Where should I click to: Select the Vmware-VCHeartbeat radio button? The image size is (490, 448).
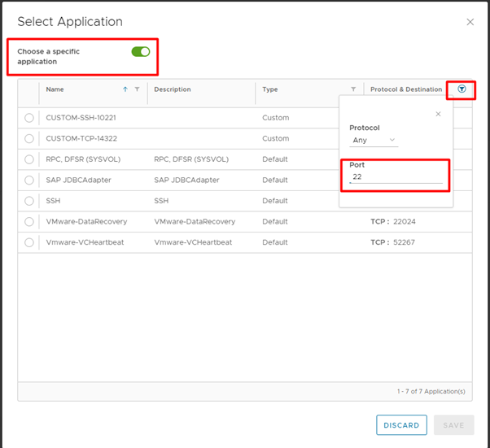pos(29,242)
